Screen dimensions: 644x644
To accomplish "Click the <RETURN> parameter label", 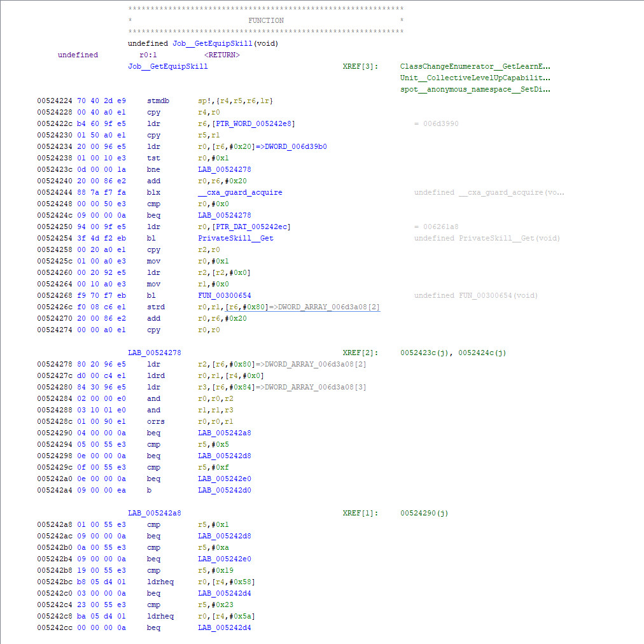I will pyautogui.click(x=221, y=55).
